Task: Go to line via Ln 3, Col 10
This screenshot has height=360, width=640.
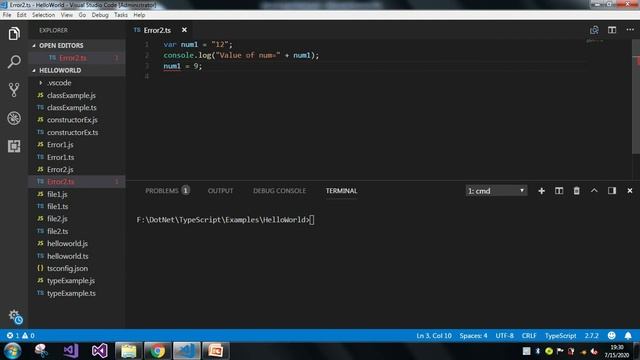Action: click(x=434, y=336)
